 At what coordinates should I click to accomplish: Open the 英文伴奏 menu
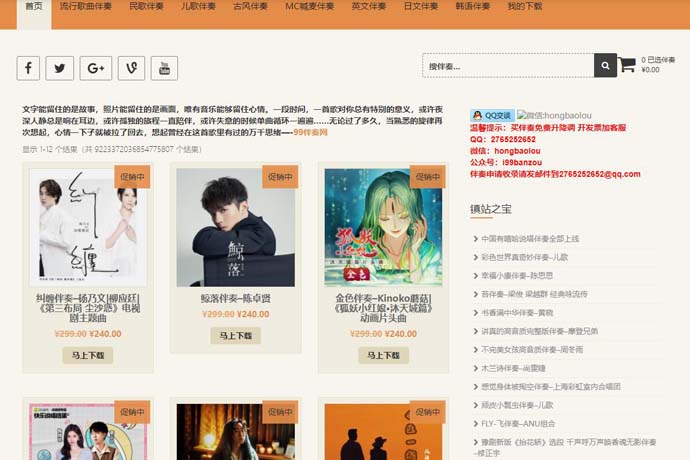[x=369, y=6]
